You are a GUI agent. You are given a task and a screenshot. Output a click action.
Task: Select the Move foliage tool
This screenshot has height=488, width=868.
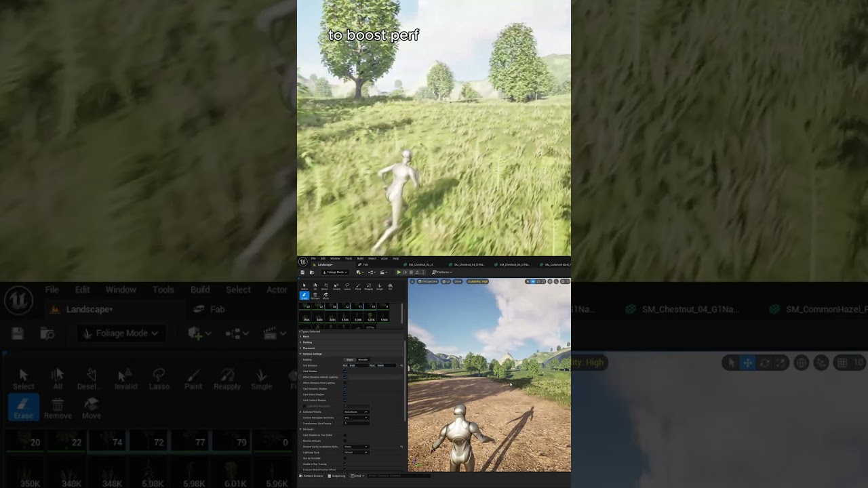[326, 296]
